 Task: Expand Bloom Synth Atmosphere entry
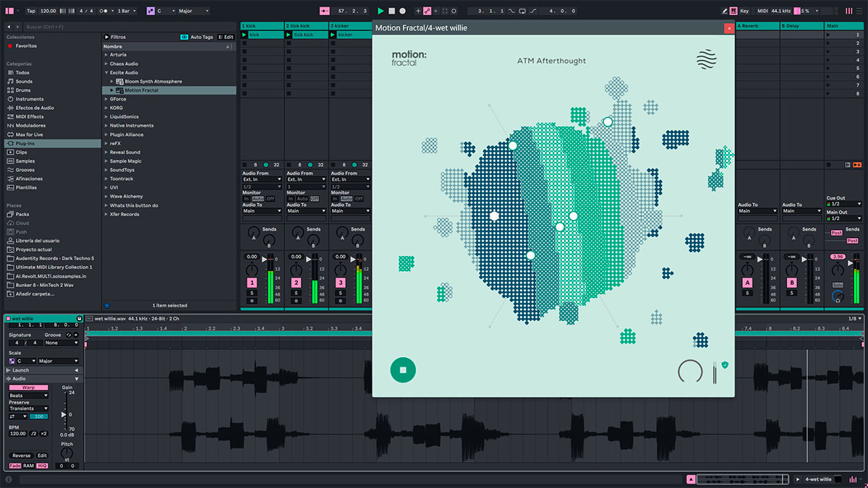click(x=112, y=82)
